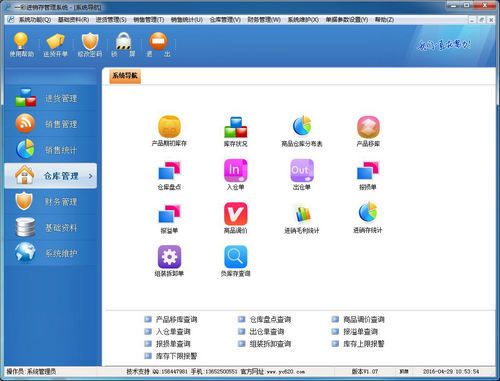
Task: Click the 库存下限报警 link
Action: (x=176, y=356)
